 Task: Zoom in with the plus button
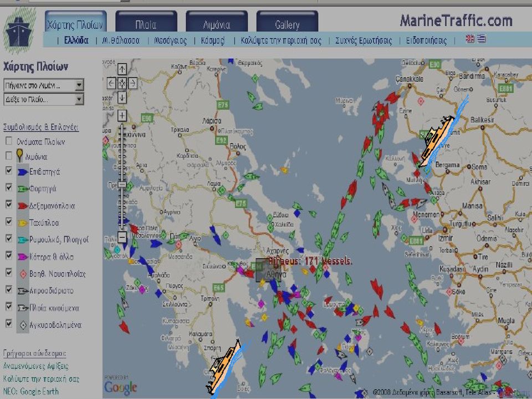tap(122, 115)
